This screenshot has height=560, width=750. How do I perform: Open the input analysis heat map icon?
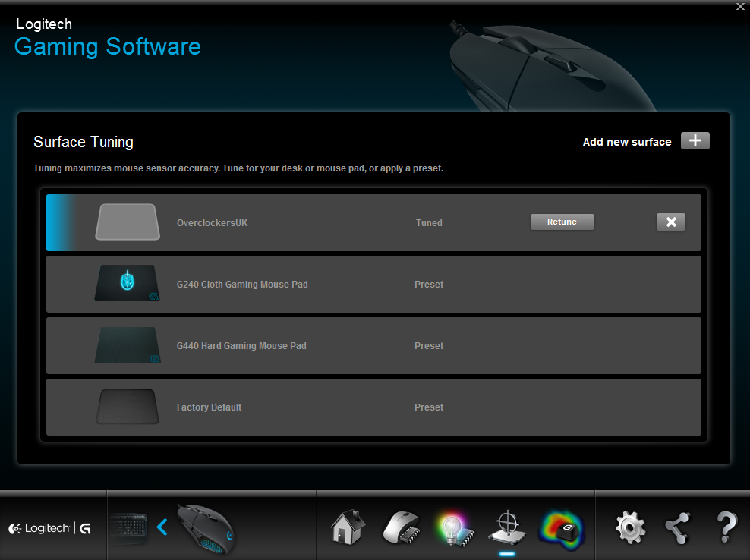coord(560,527)
